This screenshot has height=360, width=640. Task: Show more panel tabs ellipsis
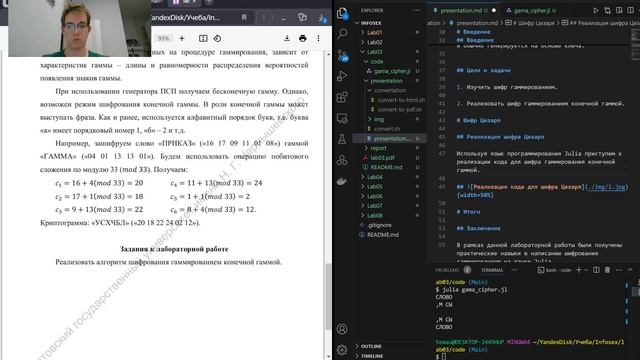(x=514, y=270)
